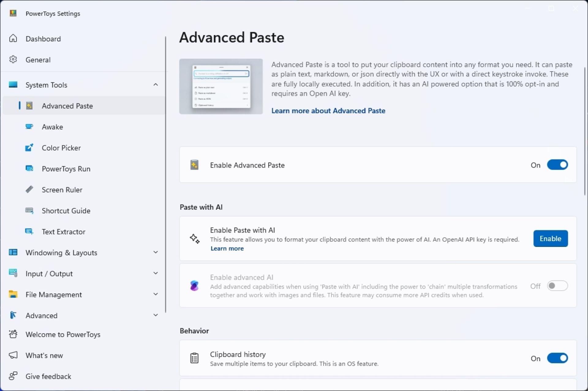Click the Color Picker eyedropper icon
The width and height of the screenshot is (588, 391).
(29, 148)
